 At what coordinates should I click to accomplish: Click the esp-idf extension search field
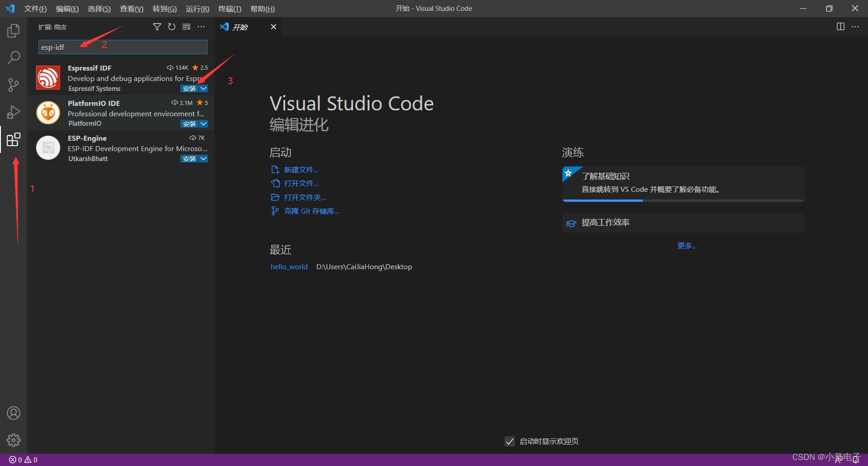pos(123,47)
